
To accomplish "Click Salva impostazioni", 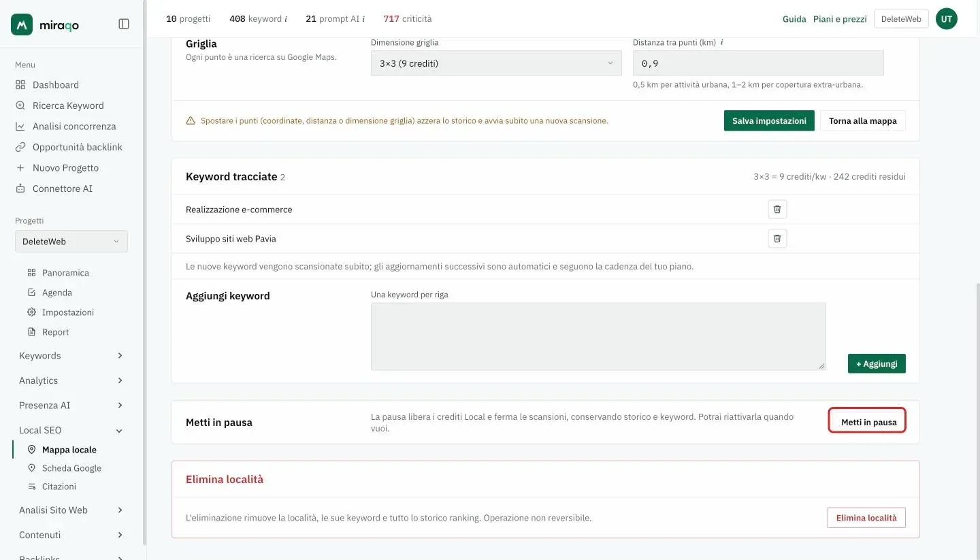I will 769,120.
